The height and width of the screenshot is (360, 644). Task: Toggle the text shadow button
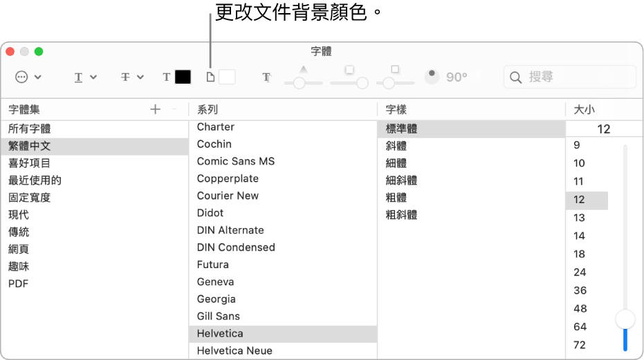tap(266, 77)
